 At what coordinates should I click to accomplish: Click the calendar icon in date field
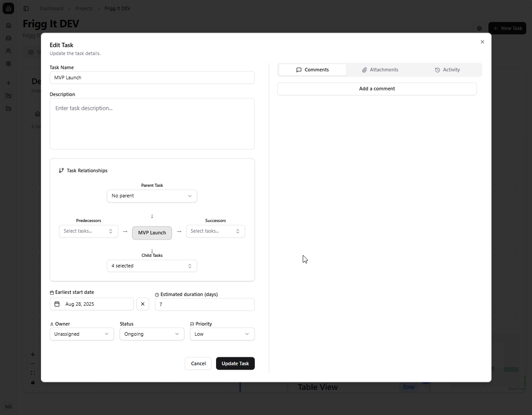(x=57, y=304)
